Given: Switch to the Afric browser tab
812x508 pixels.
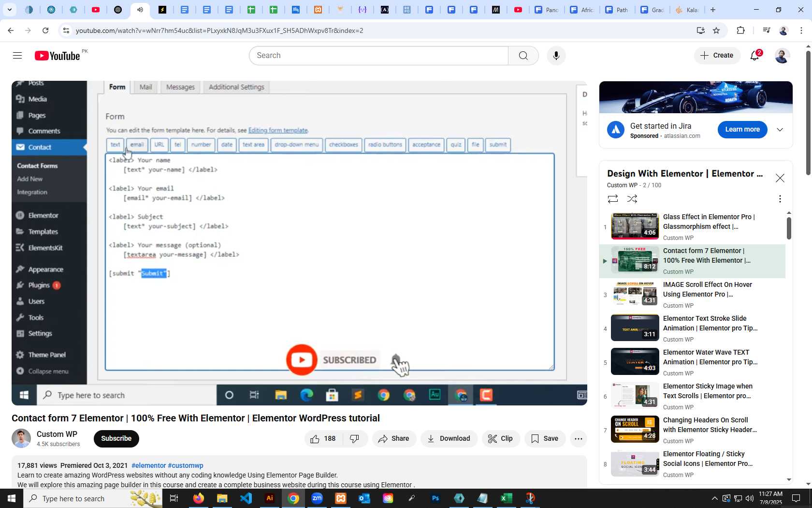Looking at the screenshot, I should click(581, 10).
